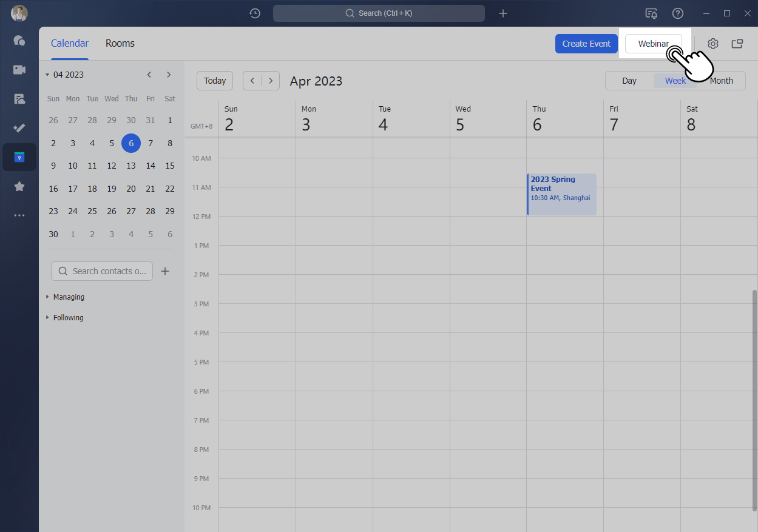Image resolution: width=758 pixels, height=532 pixels.
Task: Select date 22 in the mini calendar
Action: pos(170,189)
